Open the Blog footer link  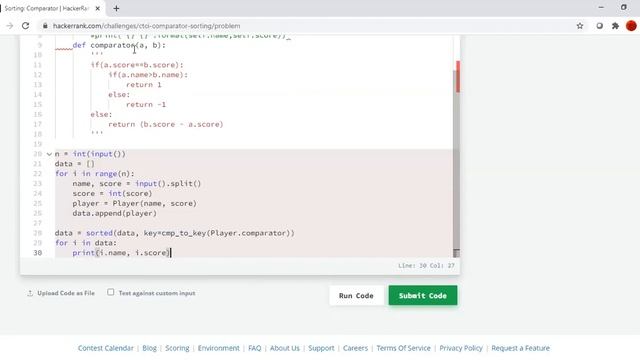coord(149,348)
